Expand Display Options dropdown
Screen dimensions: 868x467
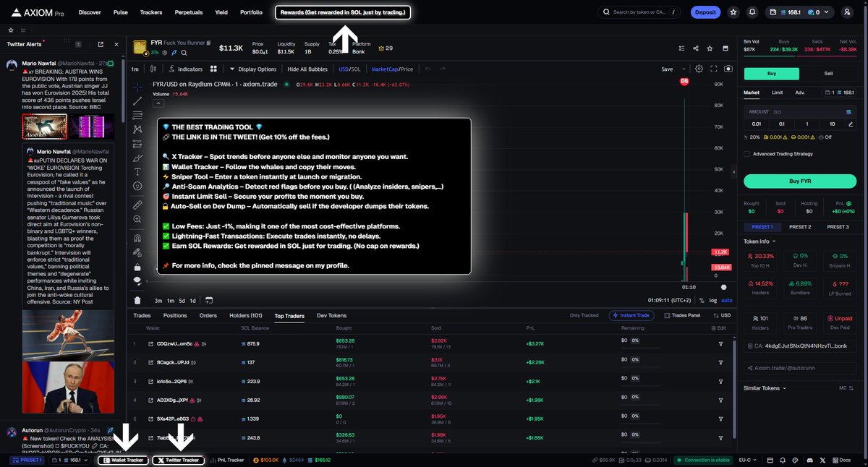[x=253, y=69]
